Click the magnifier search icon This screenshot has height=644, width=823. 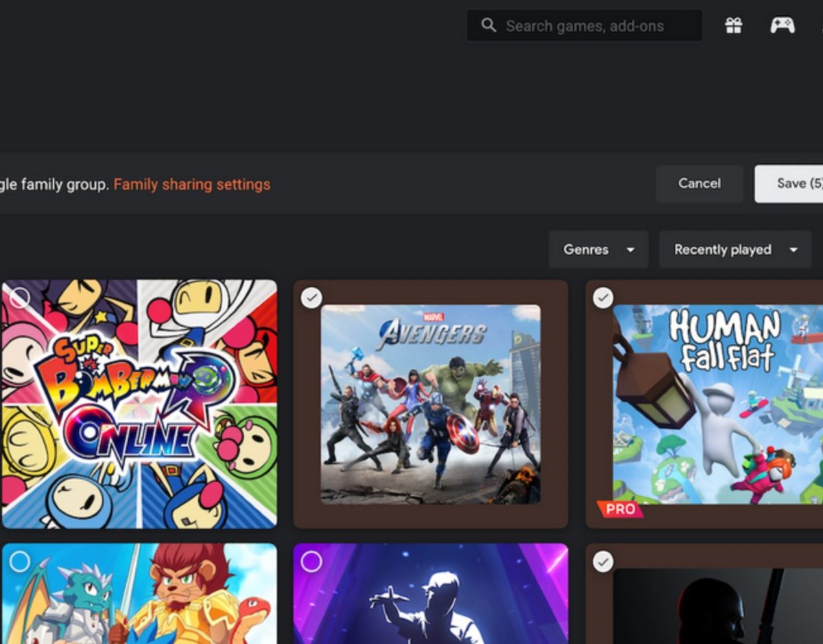488,25
